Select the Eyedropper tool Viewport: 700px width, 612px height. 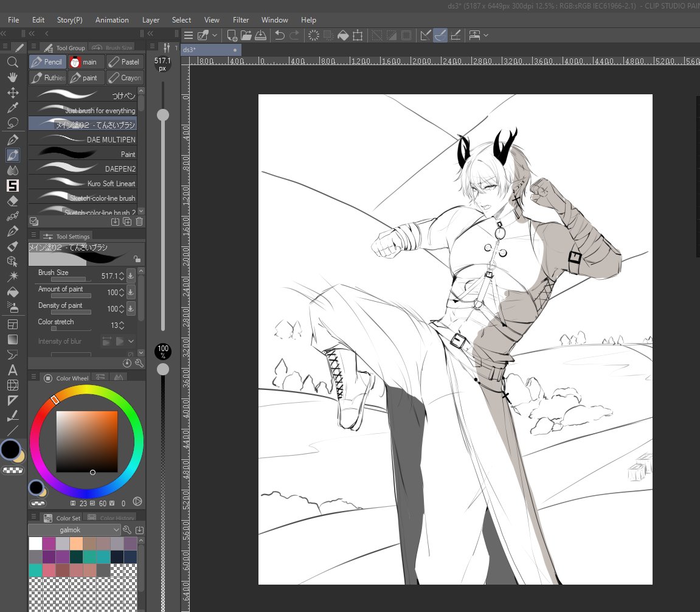[13, 108]
